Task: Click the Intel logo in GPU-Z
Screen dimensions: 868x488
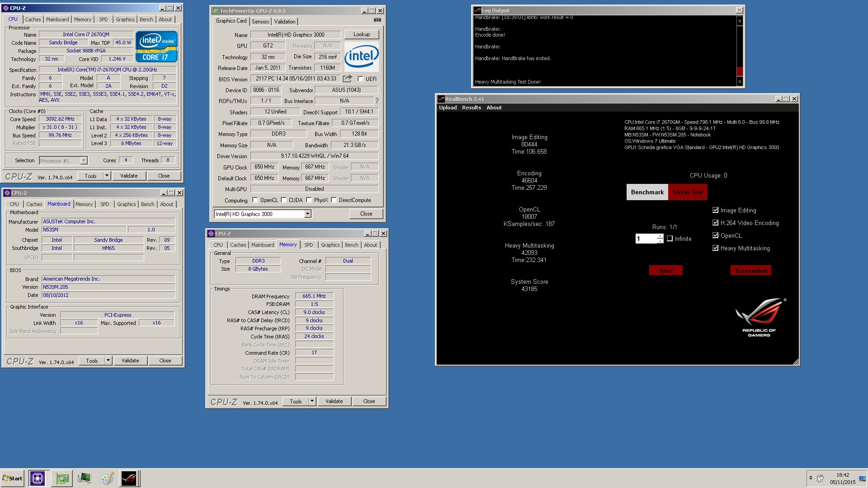Action: click(362, 56)
